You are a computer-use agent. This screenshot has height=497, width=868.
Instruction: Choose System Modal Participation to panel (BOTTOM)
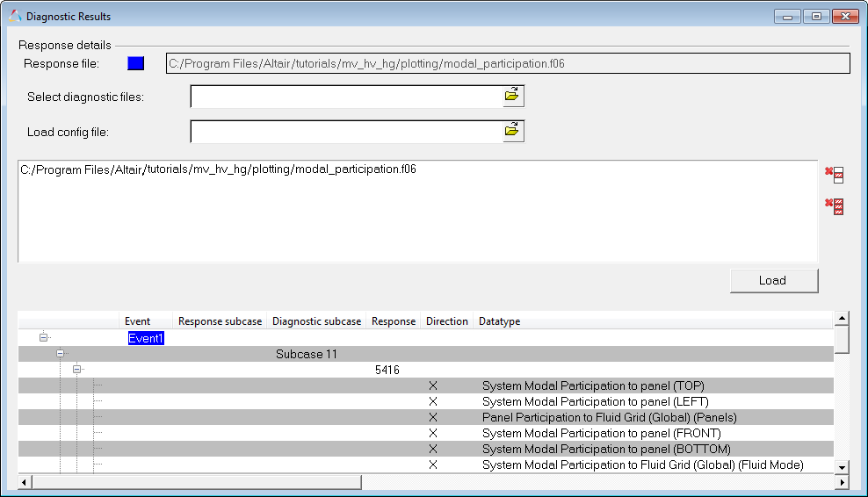point(606,449)
